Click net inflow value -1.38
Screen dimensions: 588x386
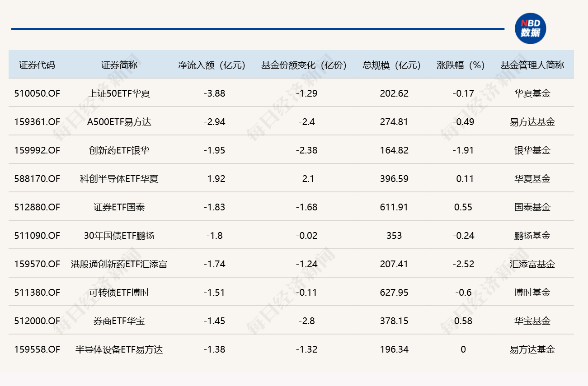coord(214,349)
